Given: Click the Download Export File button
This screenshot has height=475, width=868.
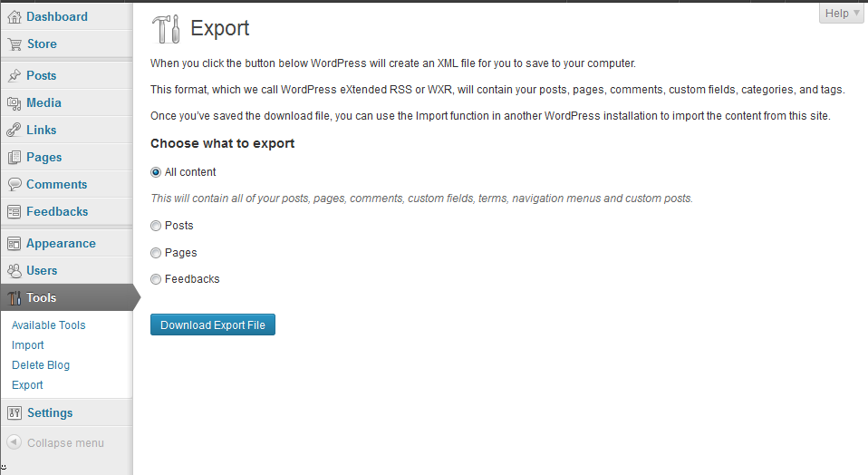Looking at the screenshot, I should pyautogui.click(x=213, y=325).
